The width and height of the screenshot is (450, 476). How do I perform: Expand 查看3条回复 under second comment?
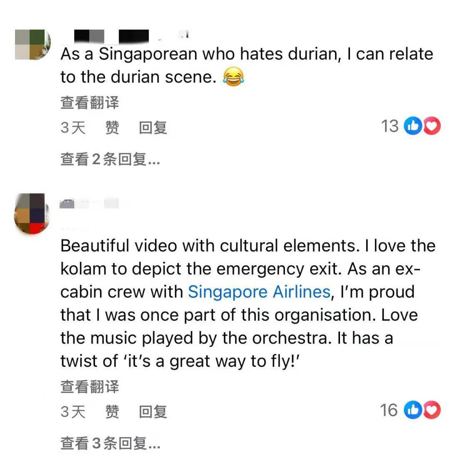[110, 443]
